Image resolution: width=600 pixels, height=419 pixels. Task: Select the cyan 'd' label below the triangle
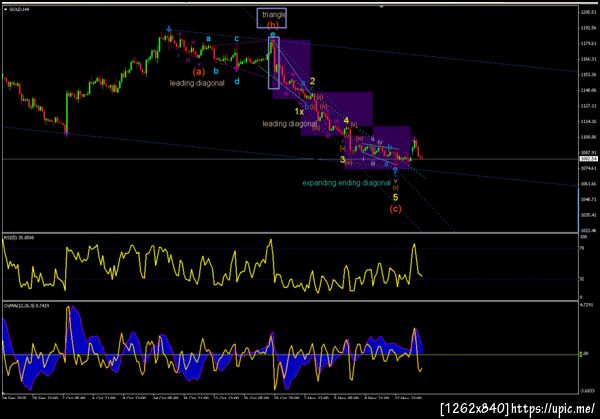[237, 81]
